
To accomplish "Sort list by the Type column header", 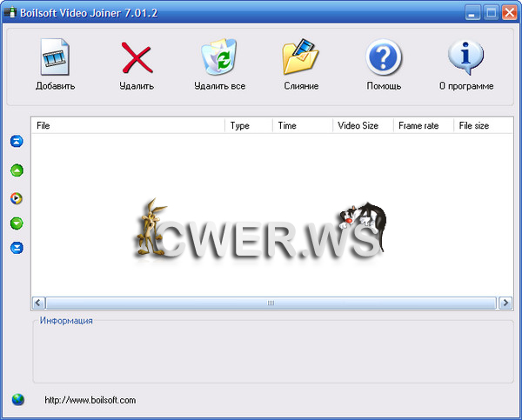I will (249, 125).
